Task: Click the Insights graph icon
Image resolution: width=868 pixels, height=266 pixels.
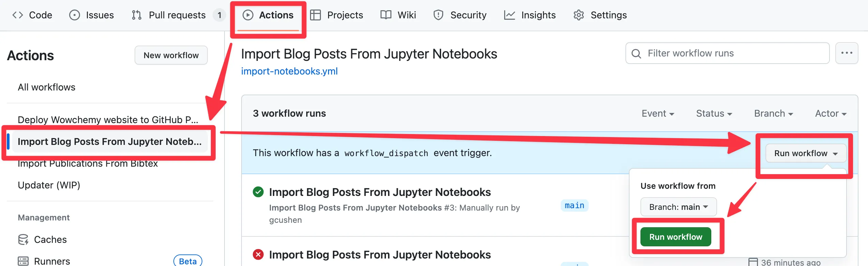Action: [x=509, y=15]
